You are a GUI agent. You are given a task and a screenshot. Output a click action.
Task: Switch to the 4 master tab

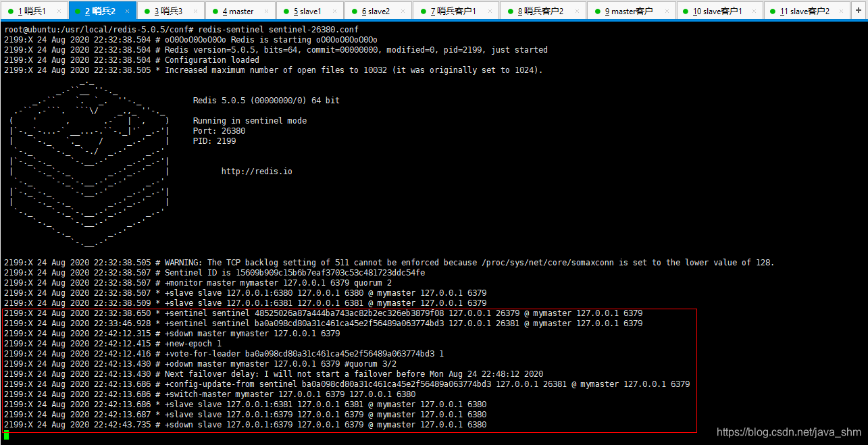click(x=239, y=11)
